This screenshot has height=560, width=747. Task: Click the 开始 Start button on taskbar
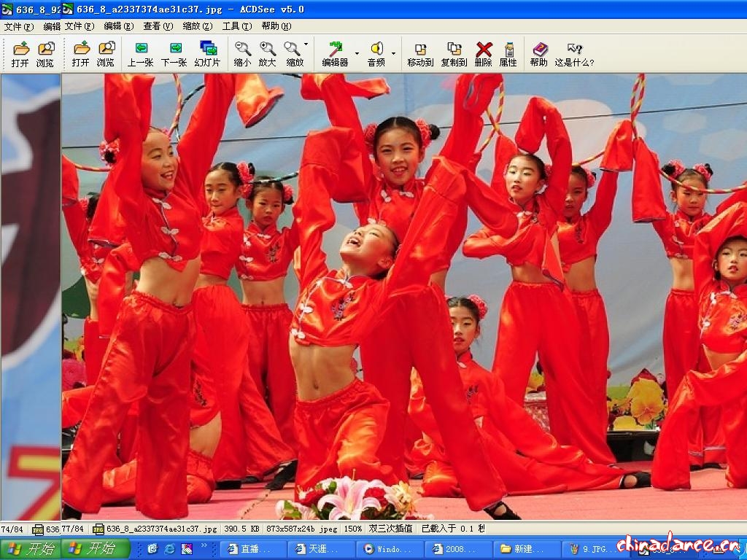93,548
